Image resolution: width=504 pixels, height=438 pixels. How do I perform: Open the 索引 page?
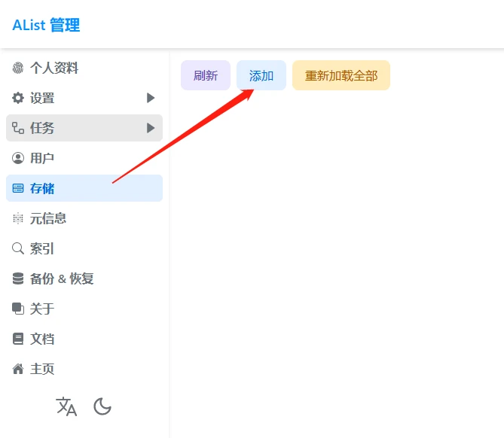click(x=84, y=248)
